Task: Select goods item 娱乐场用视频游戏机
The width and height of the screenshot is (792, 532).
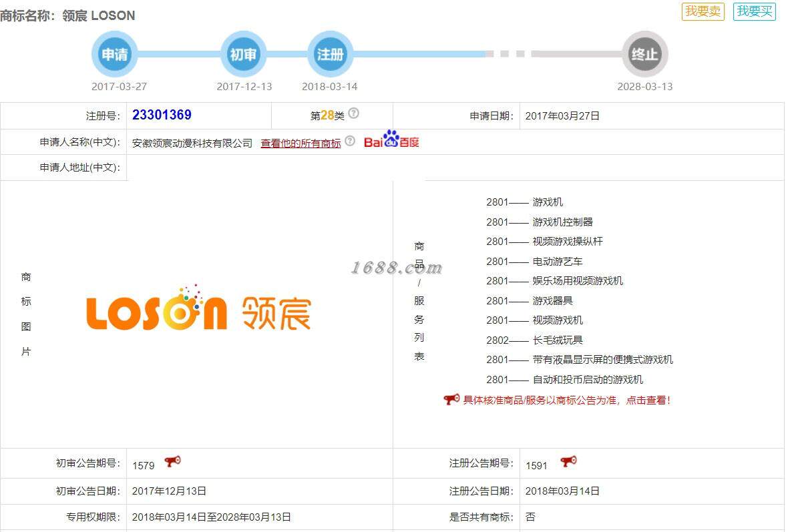Action: 578,281
